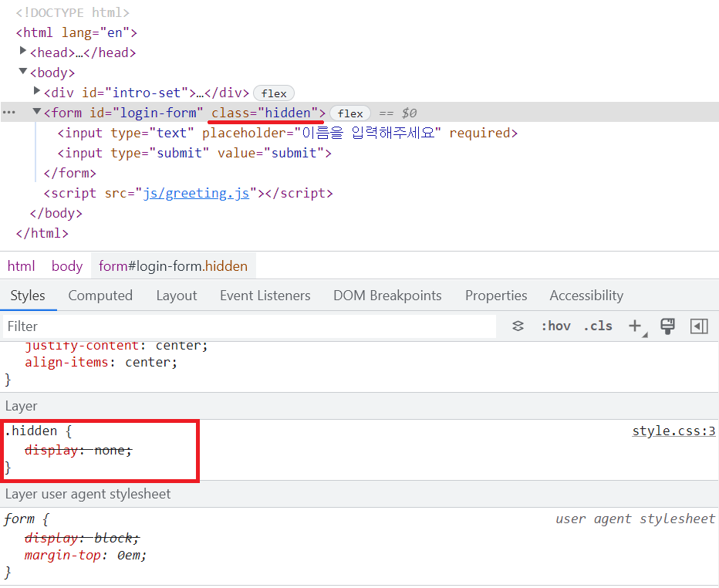The width and height of the screenshot is (719, 588).
Task: Click the .hidden selector text
Action: pyautogui.click(x=31, y=431)
